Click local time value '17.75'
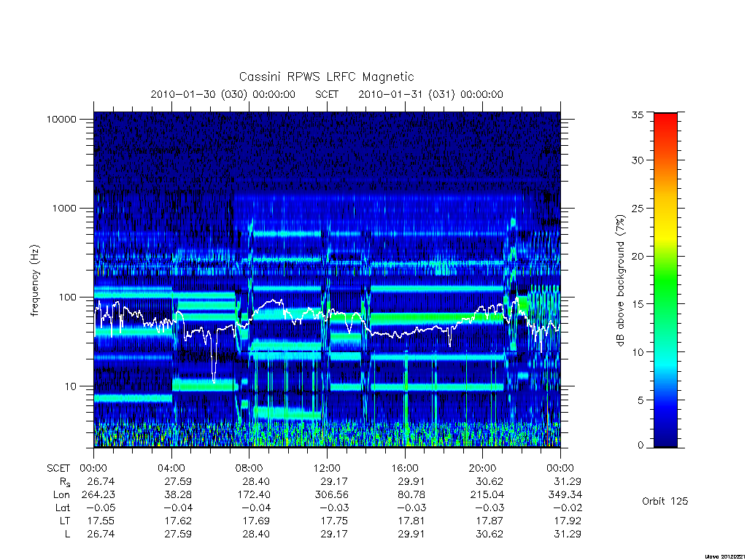Image resolution: width=747 pixels, height=560 pixels. pos(334,521)
